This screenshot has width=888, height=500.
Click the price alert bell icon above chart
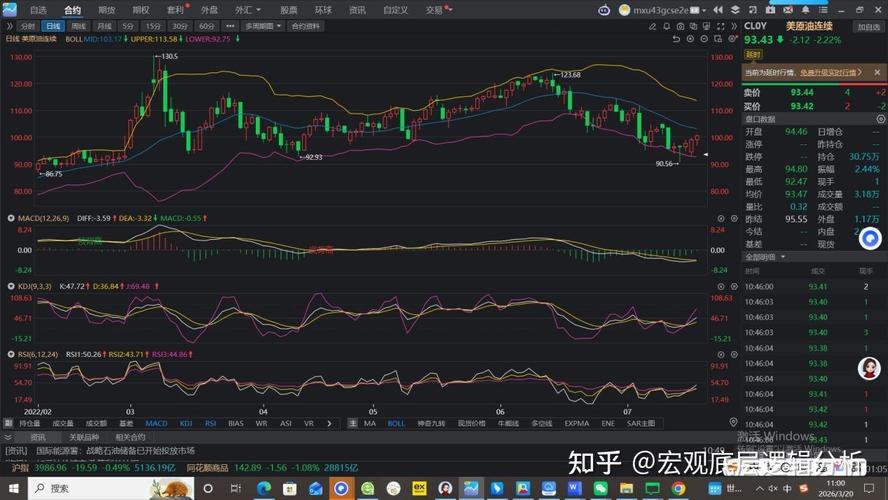pos(667,26)
